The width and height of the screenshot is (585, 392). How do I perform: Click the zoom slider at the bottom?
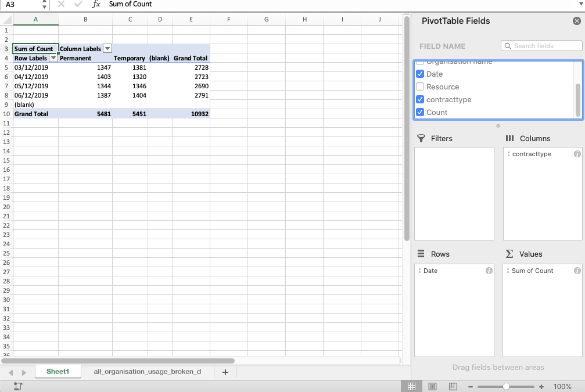505,386
